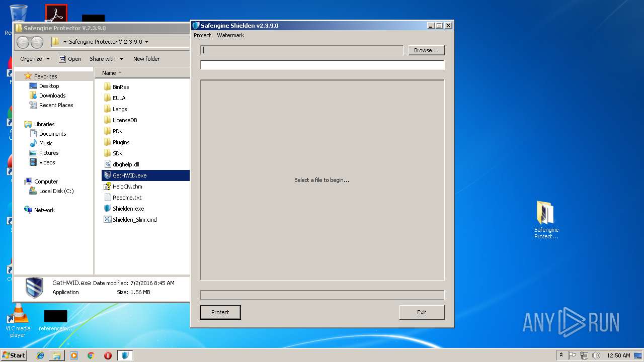Select the PDK folder icon
644x362 pixels.
click(x=107, y=131)
